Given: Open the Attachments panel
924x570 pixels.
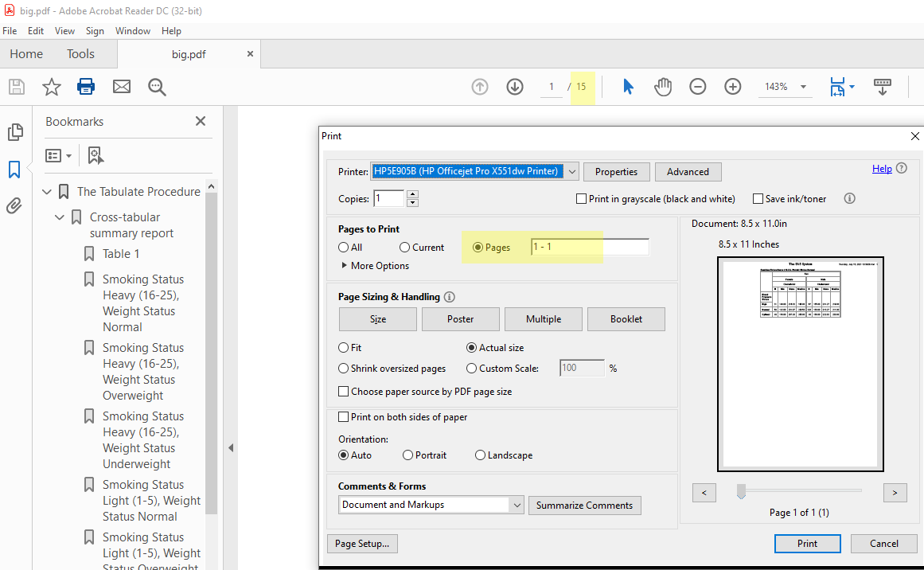Looking at the screenshot, I should (x=15, y=205).
